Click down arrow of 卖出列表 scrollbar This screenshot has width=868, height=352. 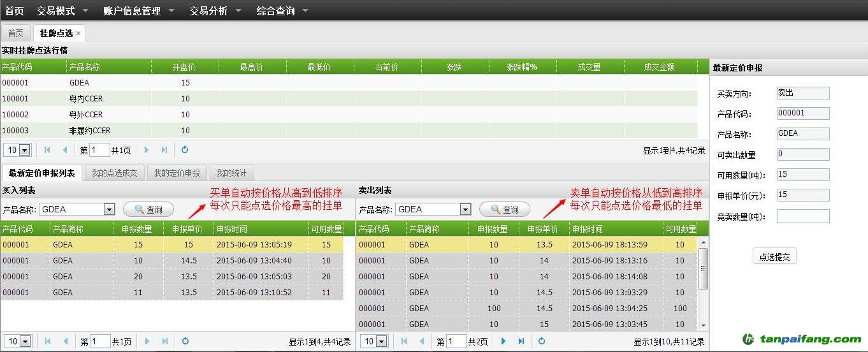(704, 325)
